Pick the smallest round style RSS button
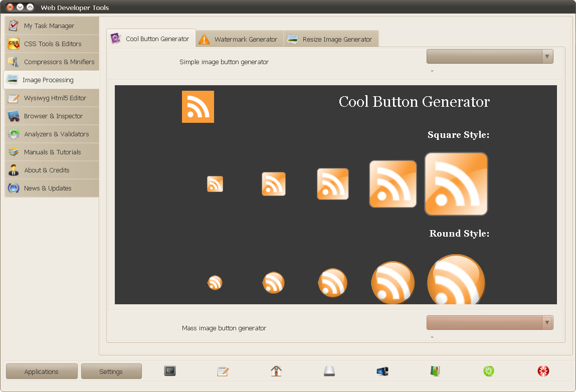 pyautogui.click(x=215, y=283)
